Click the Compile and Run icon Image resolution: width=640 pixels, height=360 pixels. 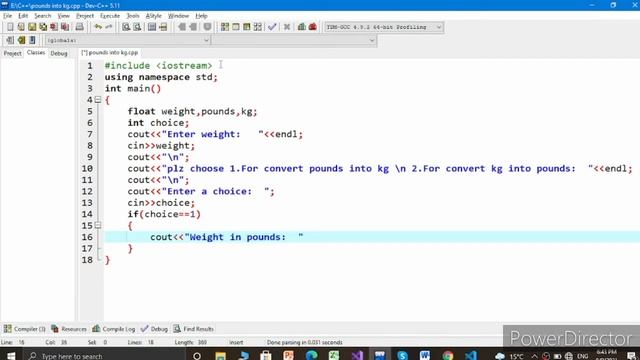click(247, 27)
